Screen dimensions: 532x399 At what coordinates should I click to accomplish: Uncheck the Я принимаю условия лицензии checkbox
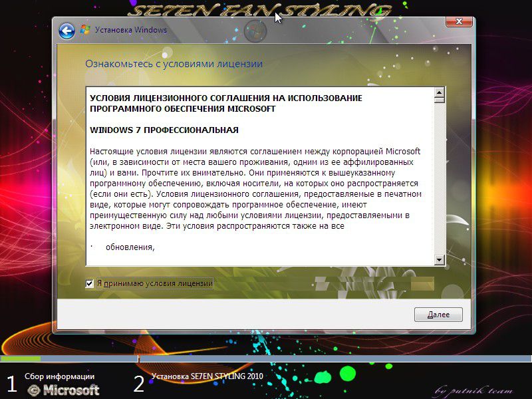coord(89,283)
